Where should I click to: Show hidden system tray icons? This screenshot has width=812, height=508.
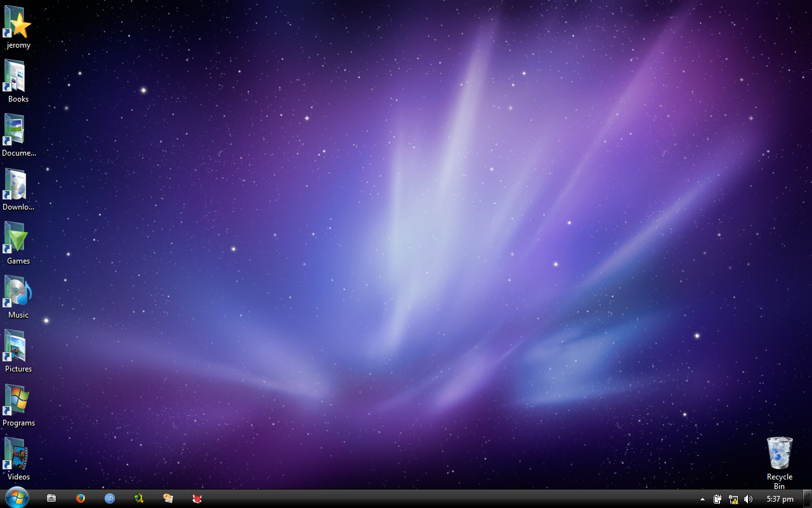point(702,499)
